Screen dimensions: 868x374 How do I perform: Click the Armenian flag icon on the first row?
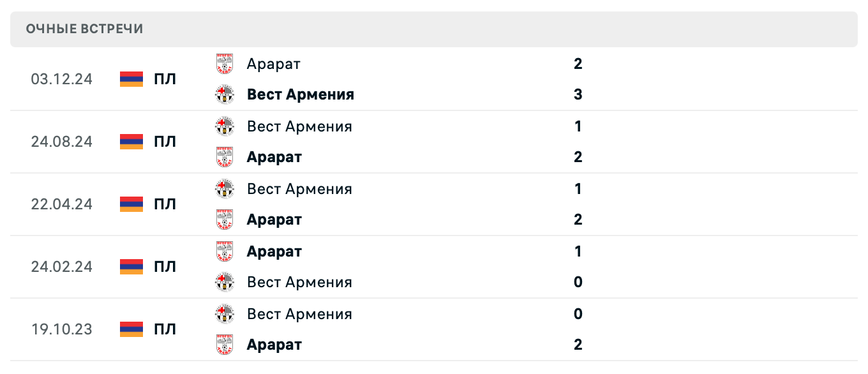[130, 79]
